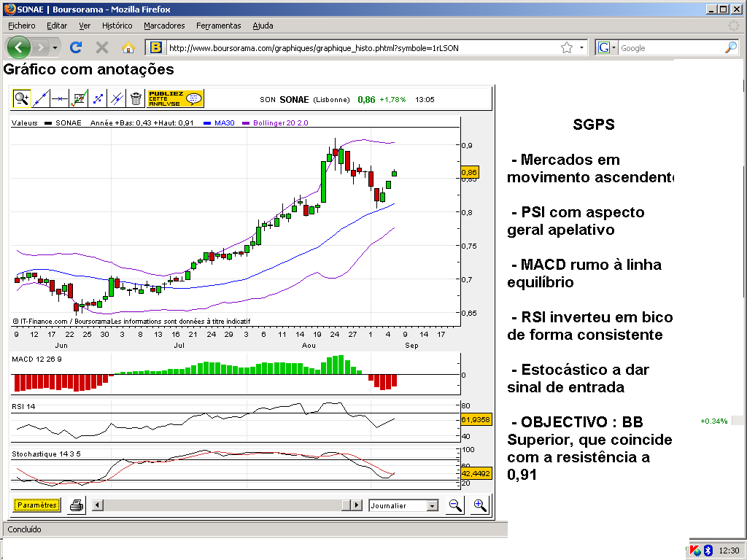Select the trend line drawing tool

pos(41,98)
